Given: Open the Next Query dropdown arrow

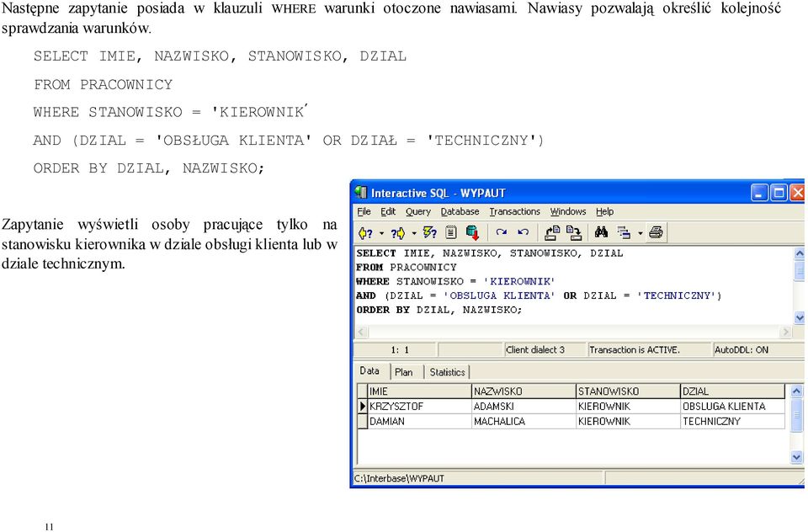Looking at the screenshot, I should pyautogui.click(x=414, y=233).
